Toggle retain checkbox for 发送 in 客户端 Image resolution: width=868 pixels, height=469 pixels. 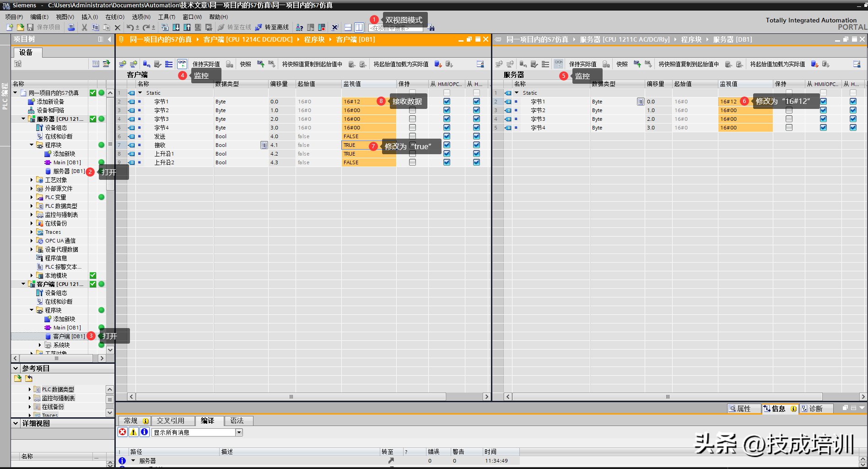tap(412, 136)
